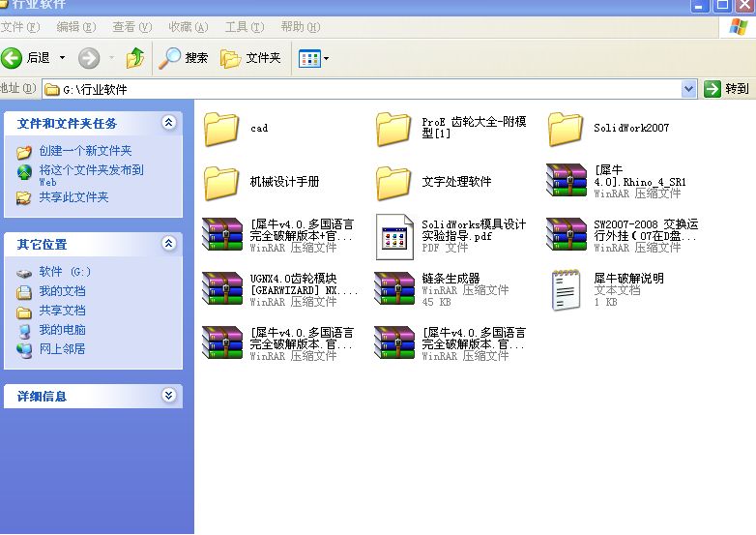The height and width of the screenshot is (535, 756).
Task: Click the 我的电脑 computer icon
Action: (x=23, y=331)
